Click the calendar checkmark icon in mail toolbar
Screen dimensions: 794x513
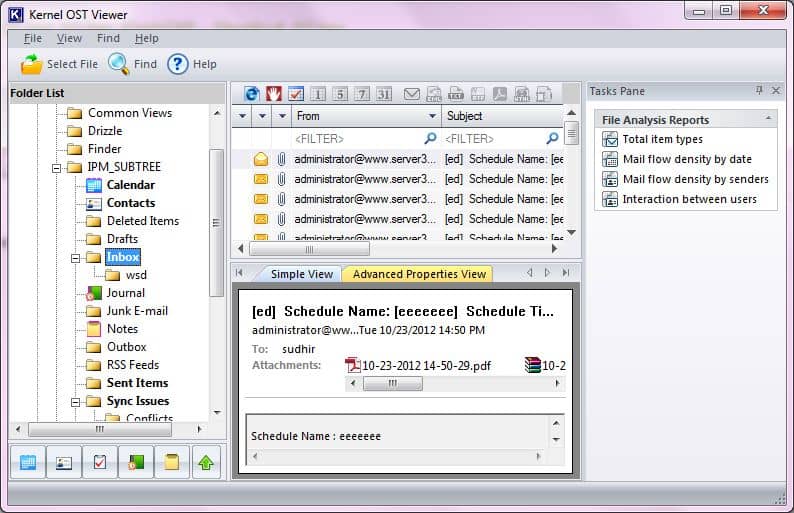[x=296, y=94]
